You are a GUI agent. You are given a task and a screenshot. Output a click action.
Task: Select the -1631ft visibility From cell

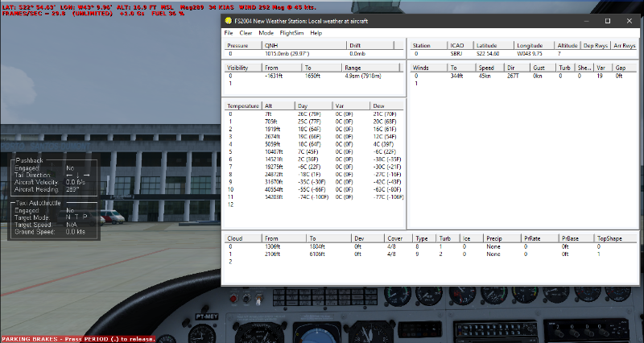tap(274, 76)
